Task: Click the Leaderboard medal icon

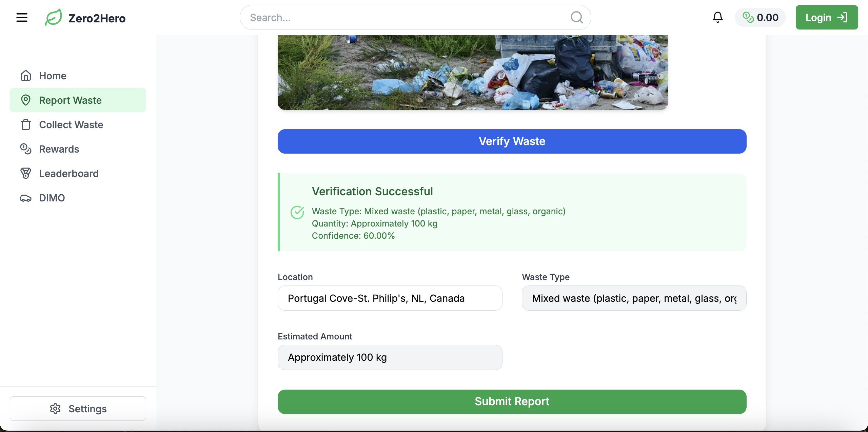Action: click(x=26, y=173)
